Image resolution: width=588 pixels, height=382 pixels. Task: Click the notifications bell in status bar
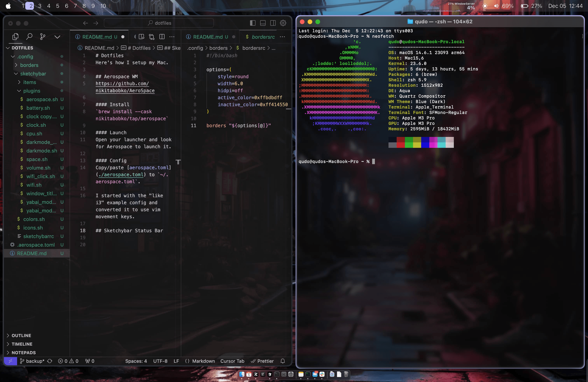(283, 361)
